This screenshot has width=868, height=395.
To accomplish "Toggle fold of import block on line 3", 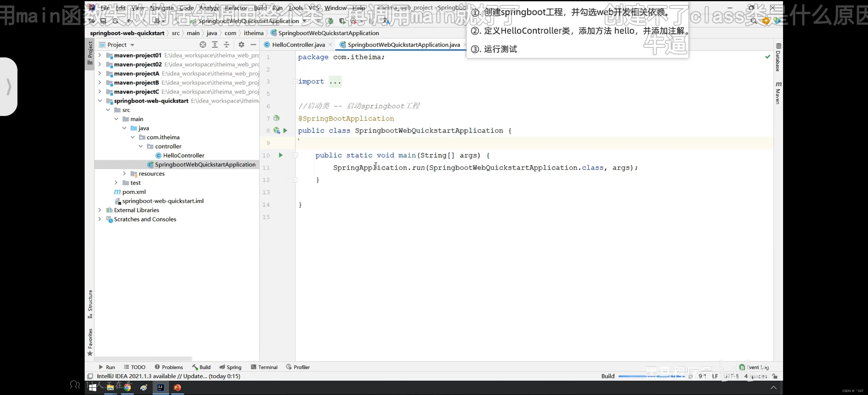I will pos(295,81).
